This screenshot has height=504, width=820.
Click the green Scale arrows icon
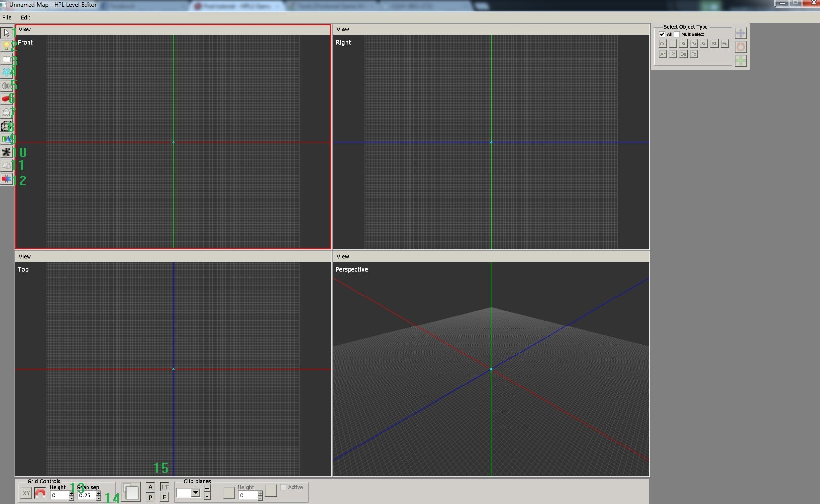click(x=741, y=61)
